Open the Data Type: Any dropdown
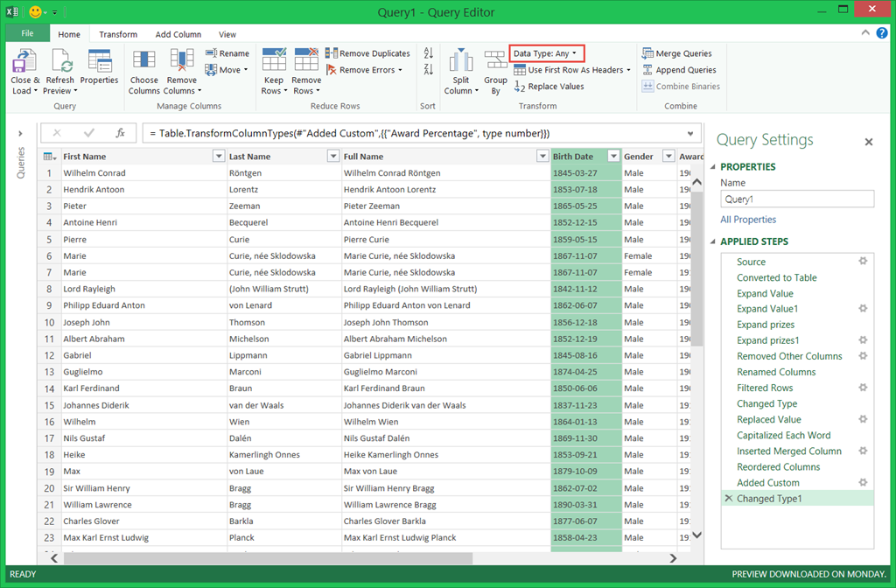Image resolution: width=896 pixels, height=588 pixels. [546, 53]
